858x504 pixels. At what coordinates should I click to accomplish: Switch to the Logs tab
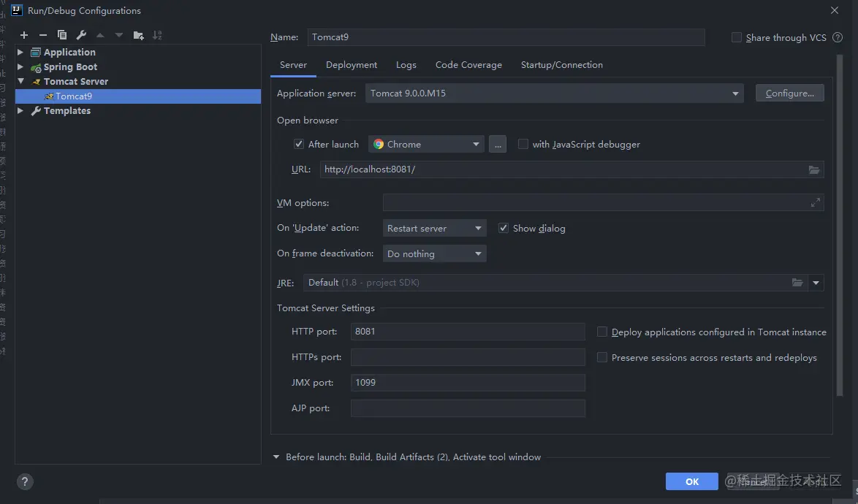tap(406, 65)
